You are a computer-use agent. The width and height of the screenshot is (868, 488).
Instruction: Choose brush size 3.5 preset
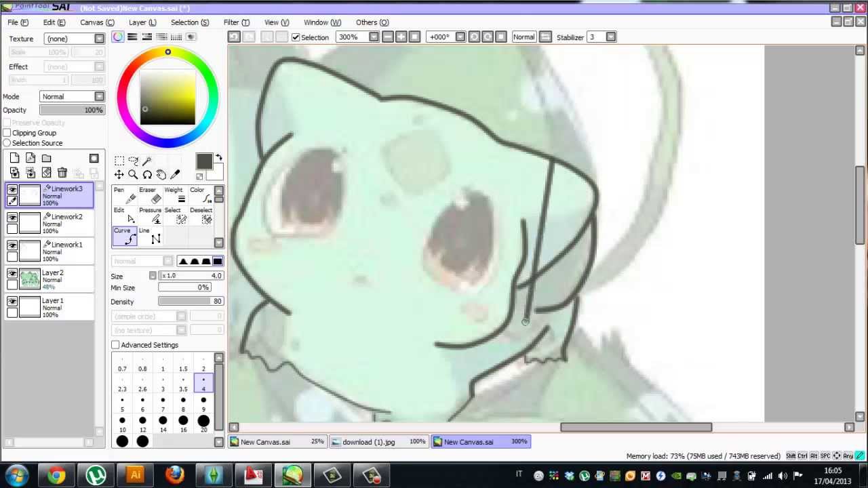183,384
